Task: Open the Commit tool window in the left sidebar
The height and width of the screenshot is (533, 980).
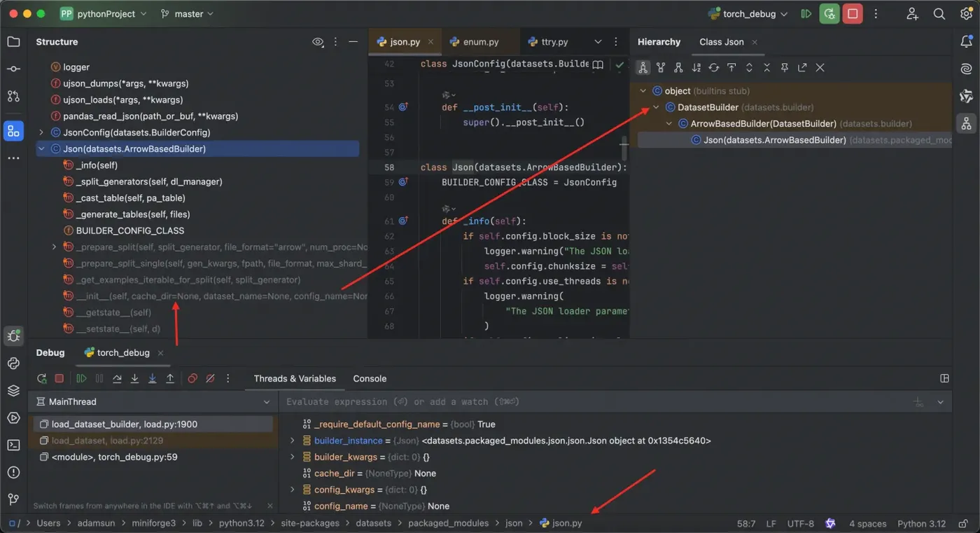Action: tap(13, 69)
